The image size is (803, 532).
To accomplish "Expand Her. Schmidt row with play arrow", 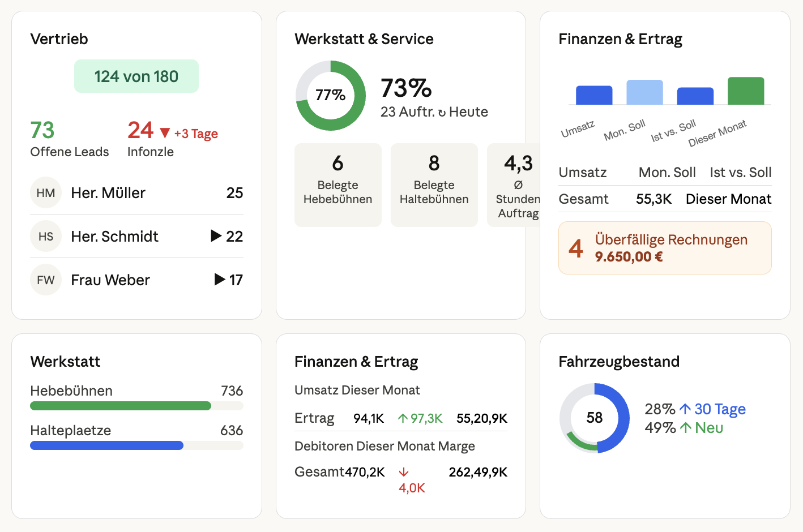I will coord(216,236).
